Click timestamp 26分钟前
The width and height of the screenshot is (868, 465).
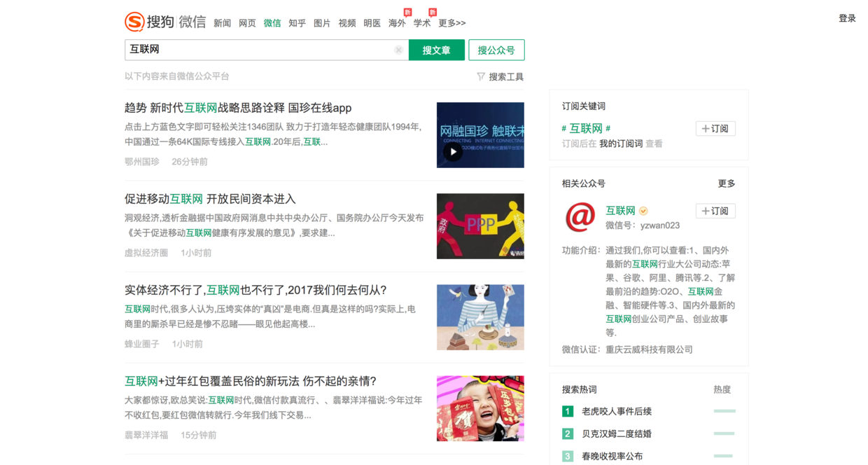[190, 162]
